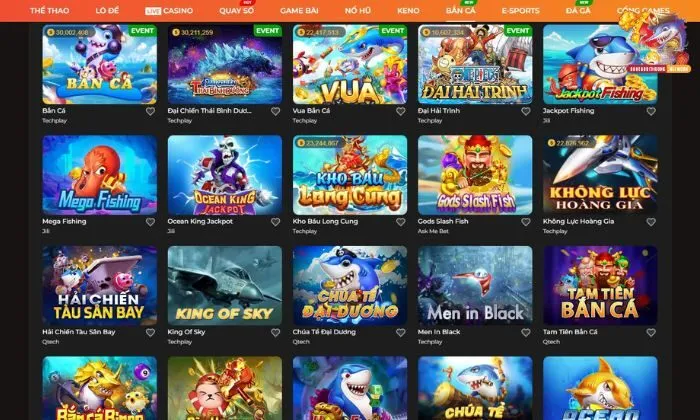700x420 pixels.
Task: Add Đại Hải Trình to favorites via heart
Action: click(x=526, y=111)
